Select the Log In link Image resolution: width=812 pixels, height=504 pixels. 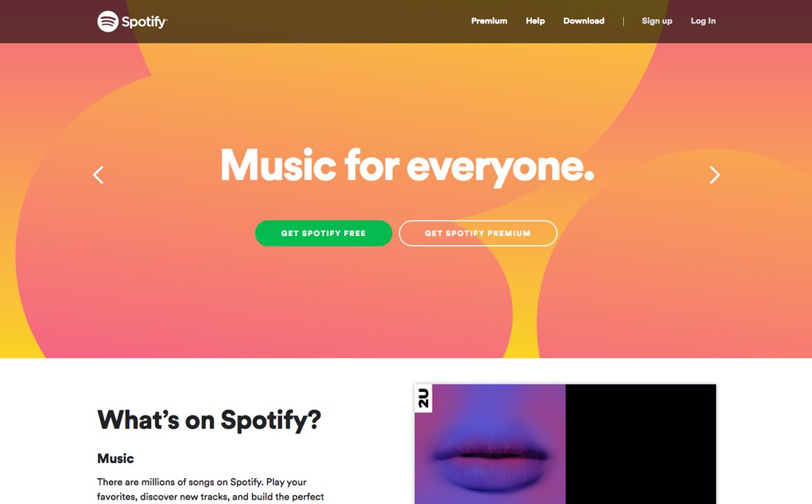coord(703,21)
